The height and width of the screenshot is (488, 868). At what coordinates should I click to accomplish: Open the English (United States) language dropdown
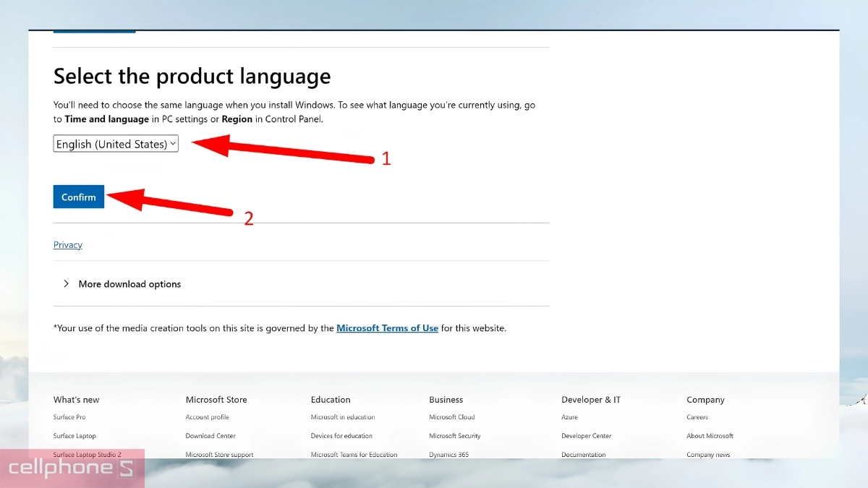pyautogui.click(x=116, y=144)
